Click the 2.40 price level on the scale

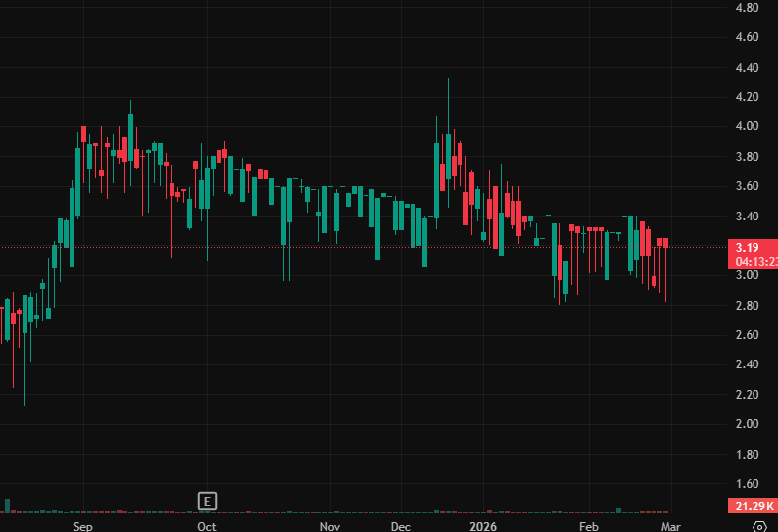(747, 364)
